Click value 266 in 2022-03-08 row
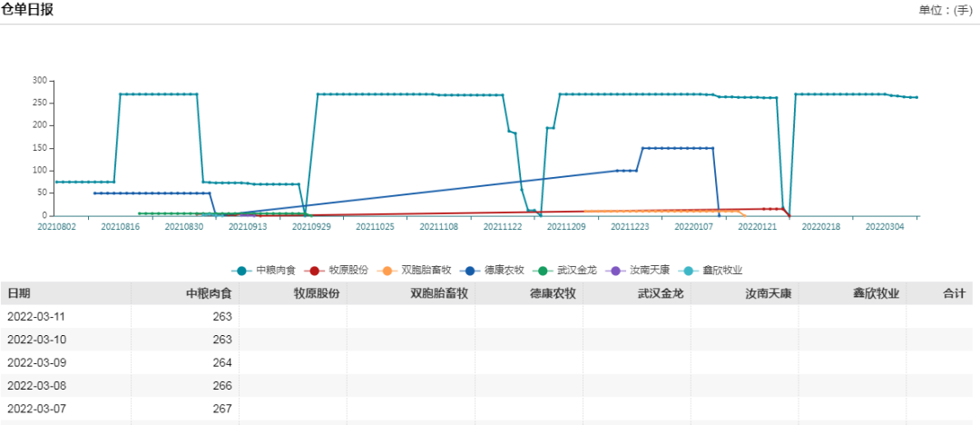This screenshot has height=425, width=980. pos(222,386)
